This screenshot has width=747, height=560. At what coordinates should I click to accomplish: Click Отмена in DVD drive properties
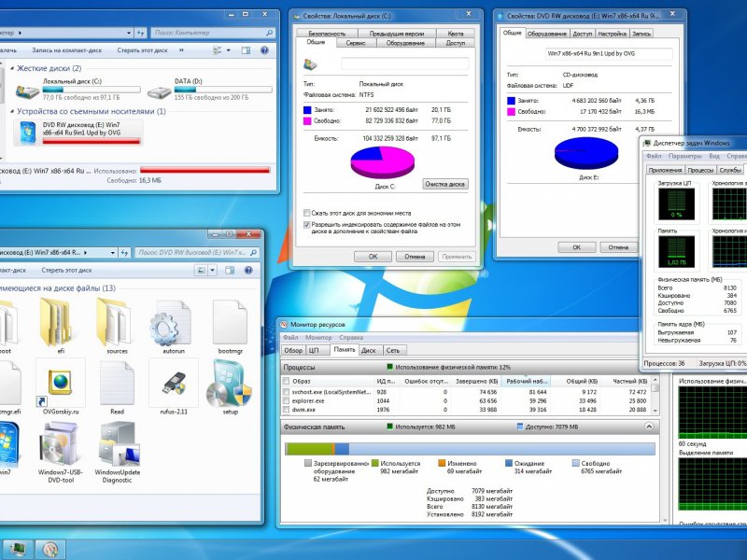click(618, 247)
